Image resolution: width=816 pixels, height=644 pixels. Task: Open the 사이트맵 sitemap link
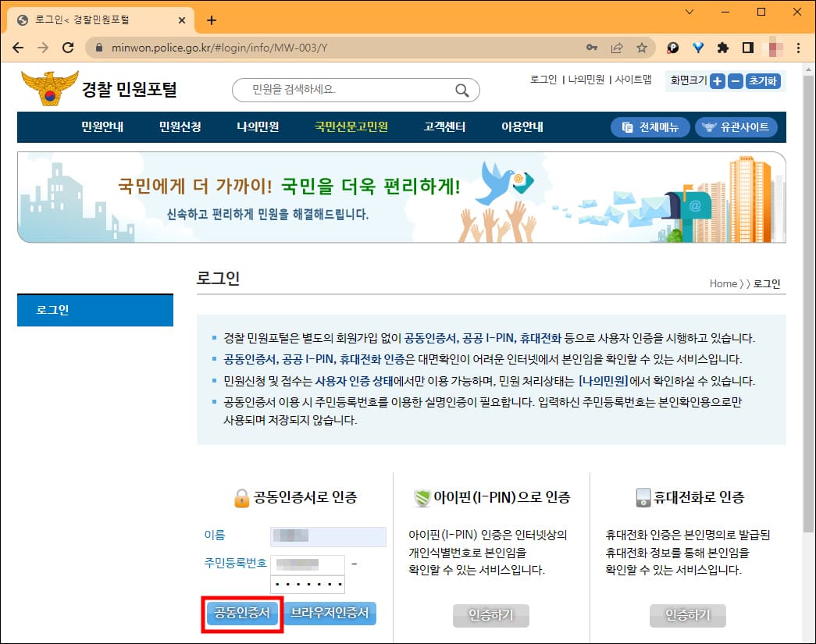click(x=634, y=80)
